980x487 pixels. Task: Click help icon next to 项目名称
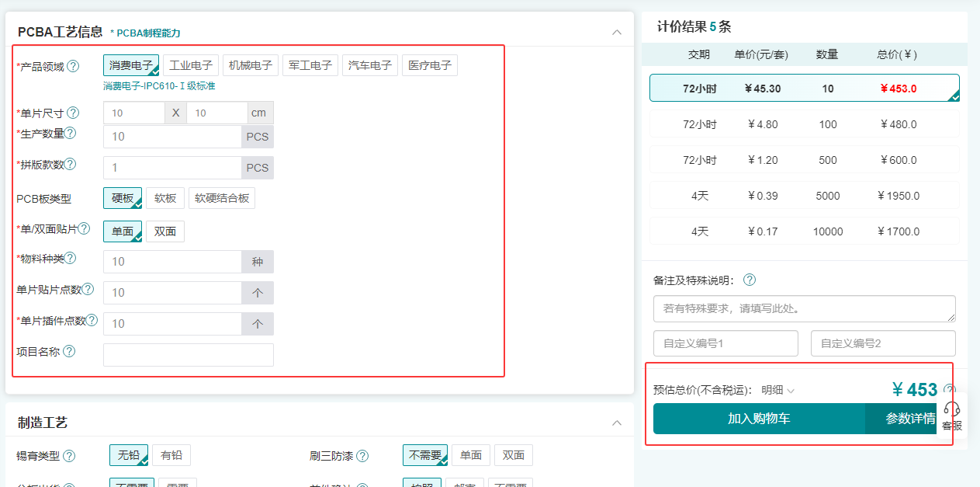[x=69, y=351]
